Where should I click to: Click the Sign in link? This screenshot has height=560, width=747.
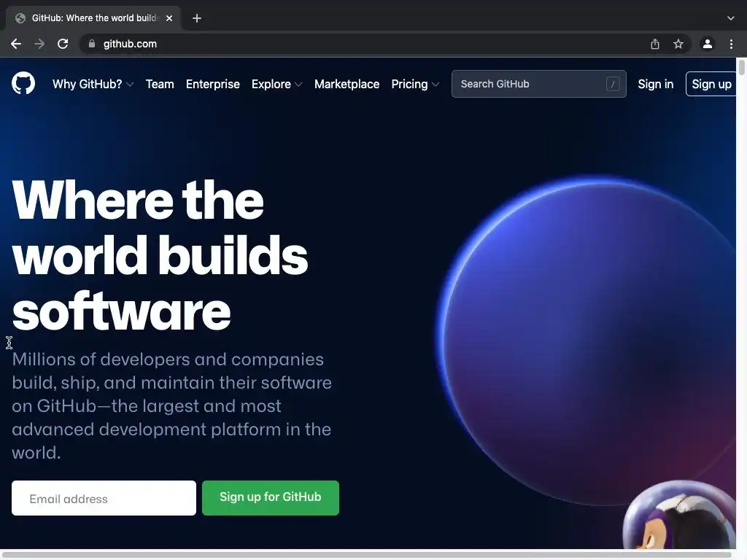click(656, 85)
